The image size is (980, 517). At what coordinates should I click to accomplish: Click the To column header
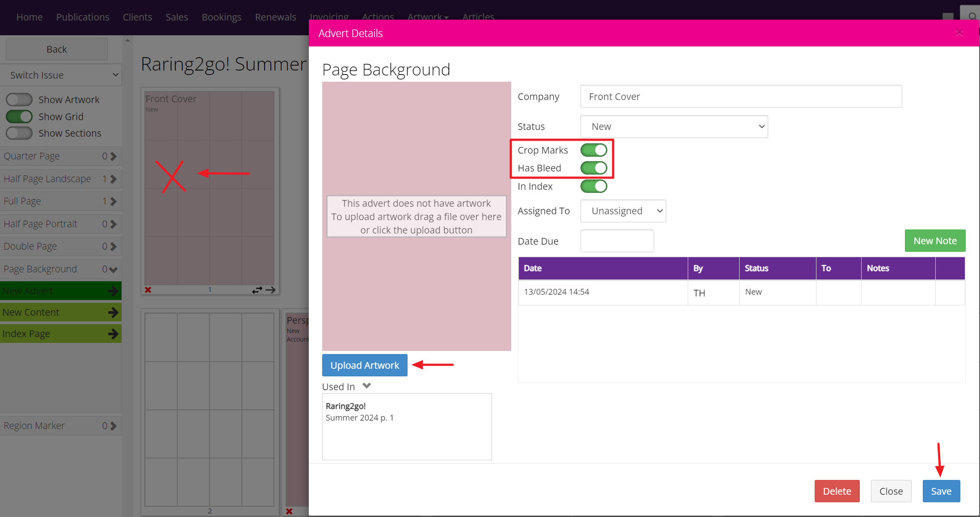point(839,268)
